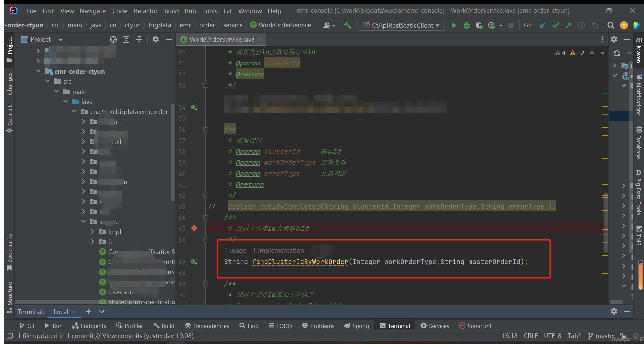Open the Git menu

(228, 11)
